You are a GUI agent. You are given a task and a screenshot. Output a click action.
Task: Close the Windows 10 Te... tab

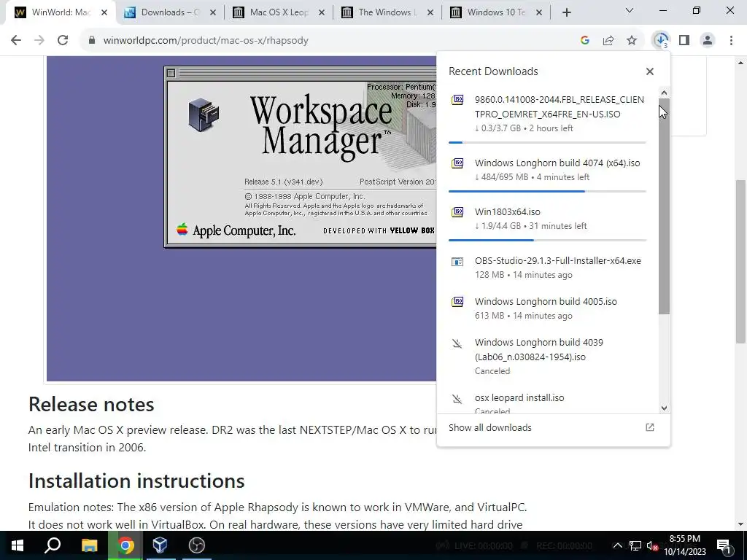point(539,12)
